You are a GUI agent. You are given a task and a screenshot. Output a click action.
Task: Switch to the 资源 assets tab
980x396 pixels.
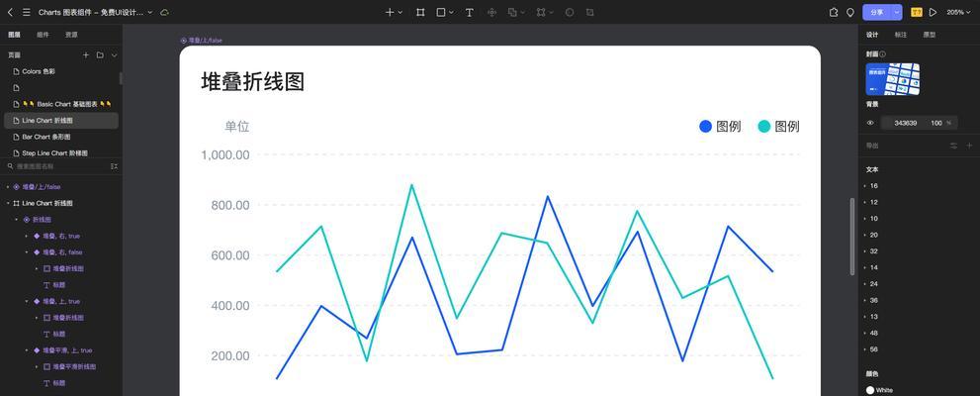(x=72, y=35)
